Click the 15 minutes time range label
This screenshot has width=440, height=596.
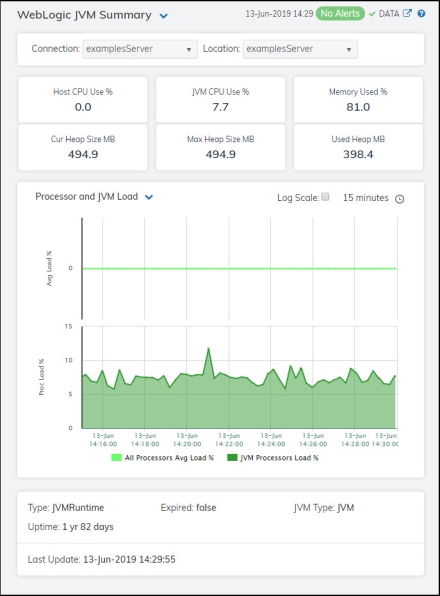click(366, 198)
